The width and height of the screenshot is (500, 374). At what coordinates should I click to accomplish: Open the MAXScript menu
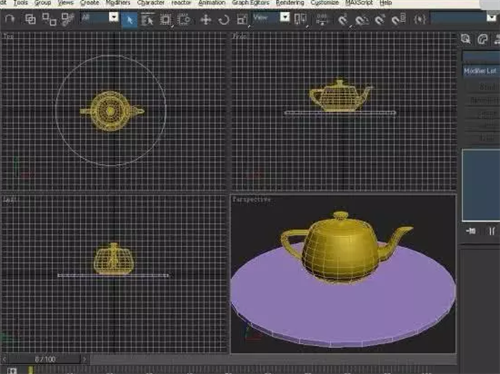pyautogui.click(x=359, y=3)
